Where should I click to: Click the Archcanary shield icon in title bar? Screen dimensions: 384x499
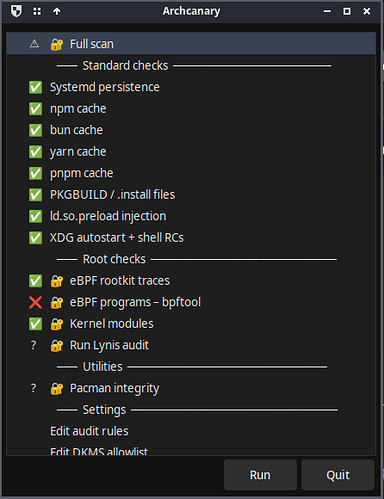(x=16, y=11)
